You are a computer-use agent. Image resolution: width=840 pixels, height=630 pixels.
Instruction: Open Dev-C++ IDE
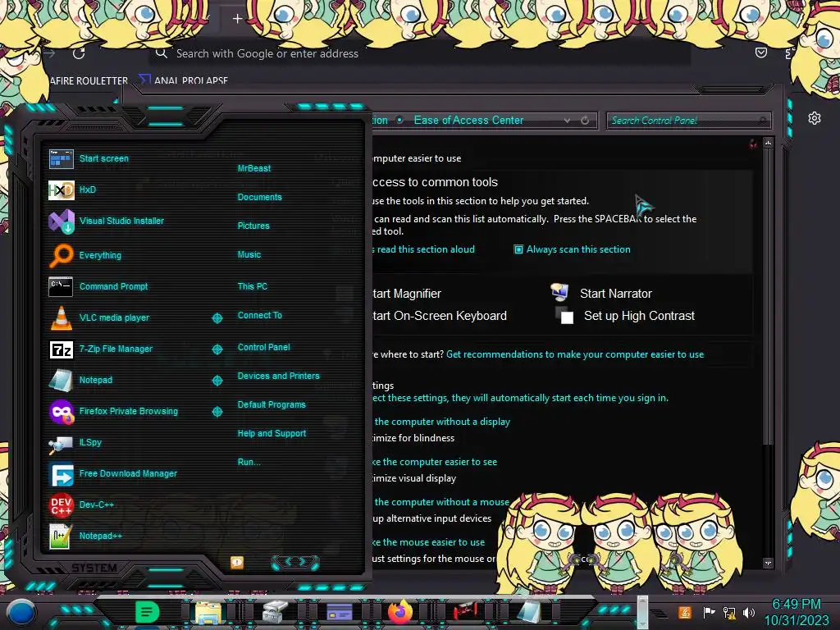(81, 504)
